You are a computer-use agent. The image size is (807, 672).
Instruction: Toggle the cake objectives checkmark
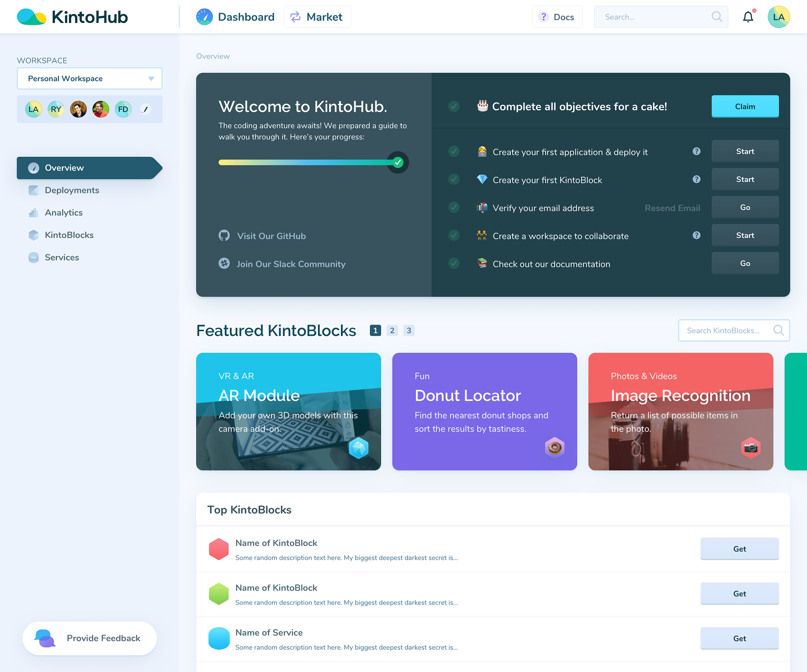[454, 106]
